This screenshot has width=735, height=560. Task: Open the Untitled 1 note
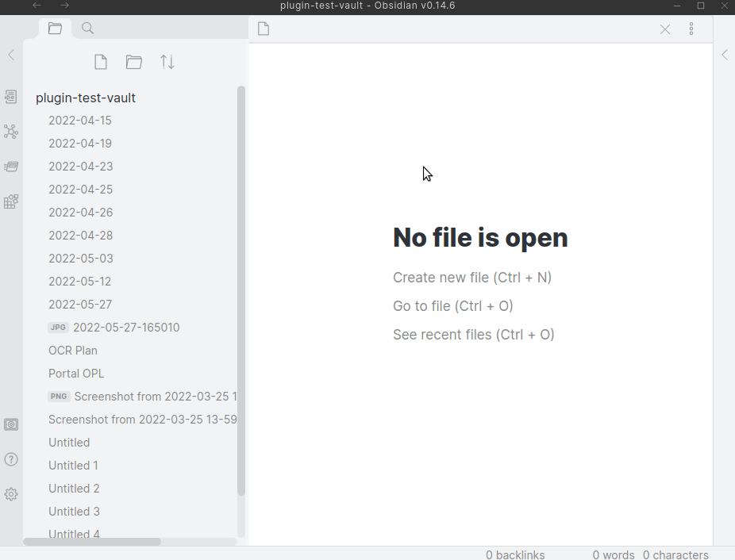click(73, 466)
